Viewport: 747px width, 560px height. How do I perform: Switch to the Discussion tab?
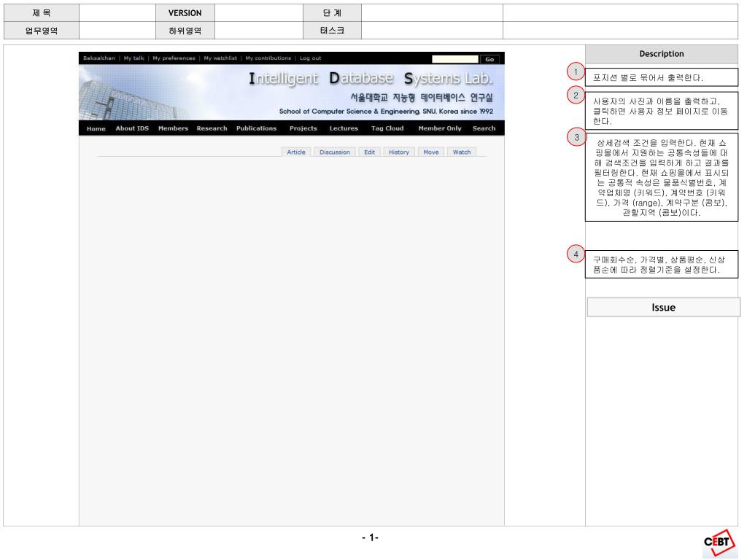(335, 152)
